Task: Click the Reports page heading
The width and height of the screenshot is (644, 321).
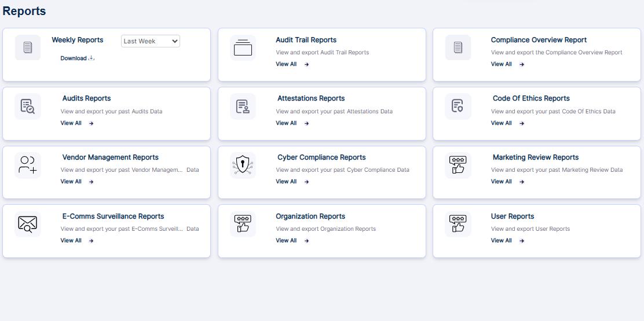Action: pyautogui.click(x=24, y=12)
